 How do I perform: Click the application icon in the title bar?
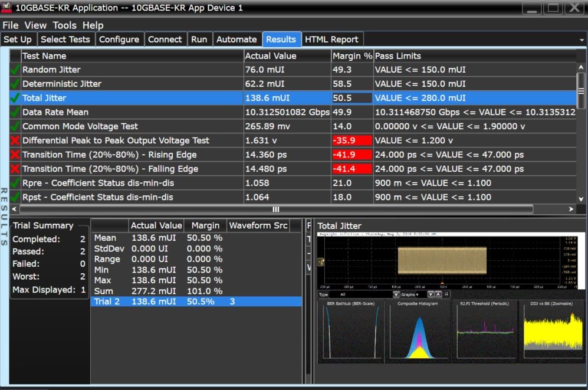pos(7,8)
